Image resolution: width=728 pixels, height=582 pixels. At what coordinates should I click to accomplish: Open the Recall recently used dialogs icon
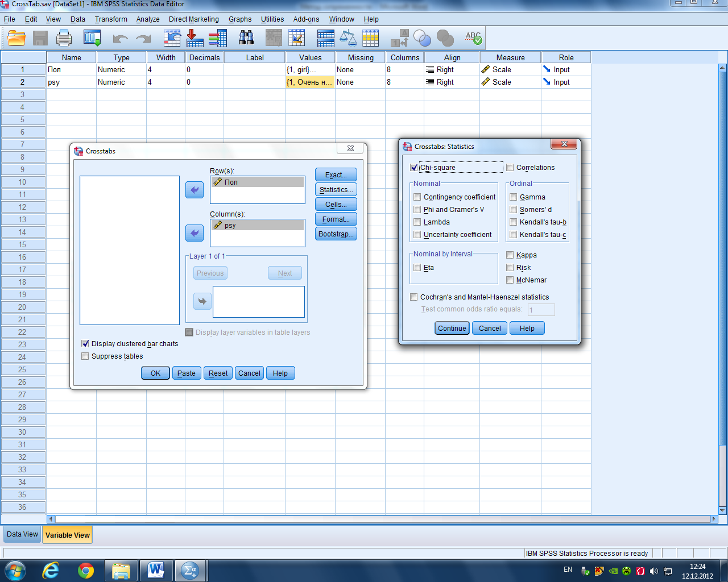[92, 38]
